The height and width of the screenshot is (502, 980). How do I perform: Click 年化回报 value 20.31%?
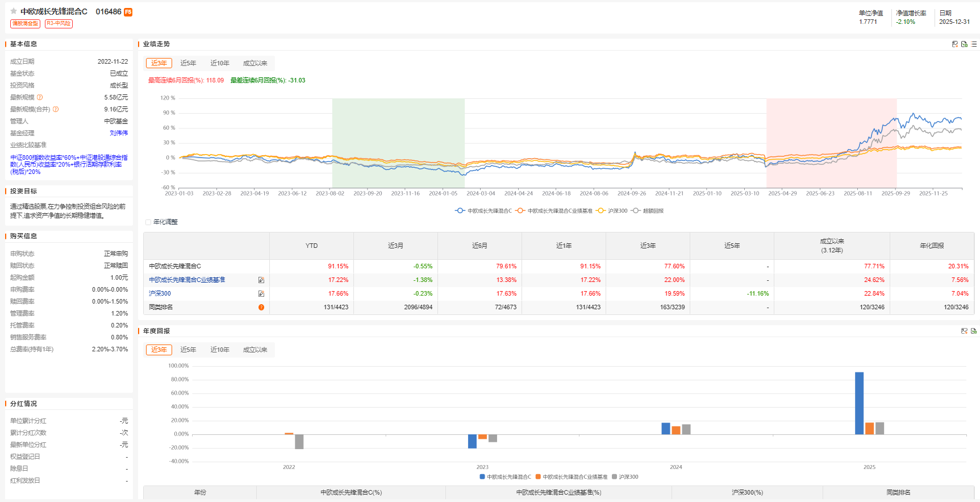(958, 266)
